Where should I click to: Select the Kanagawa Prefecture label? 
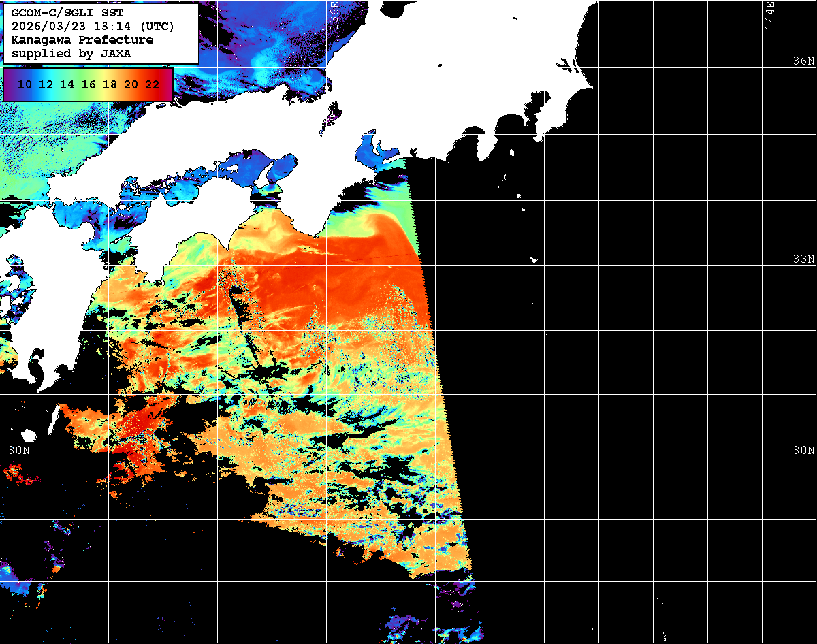pos(82,40)
